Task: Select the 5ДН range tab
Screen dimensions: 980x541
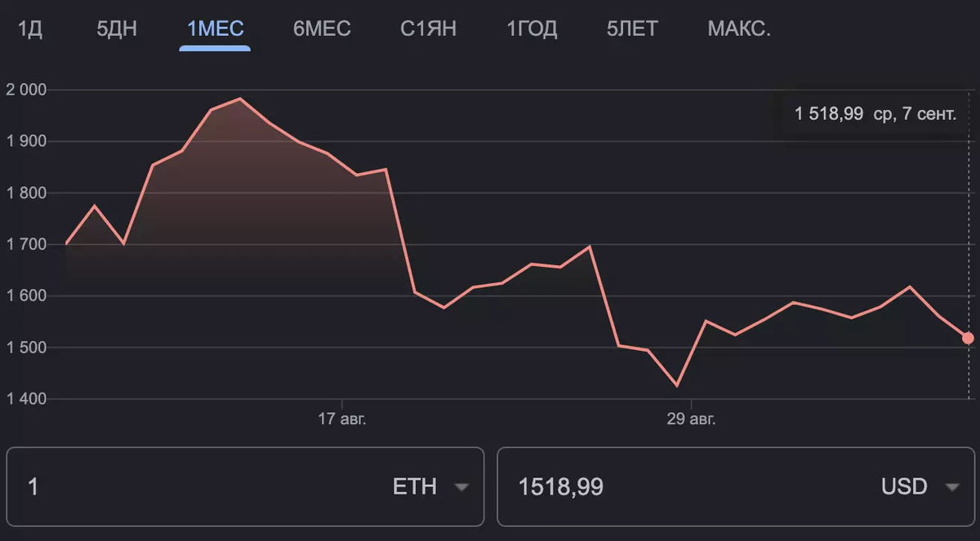Action: [117, 29]
